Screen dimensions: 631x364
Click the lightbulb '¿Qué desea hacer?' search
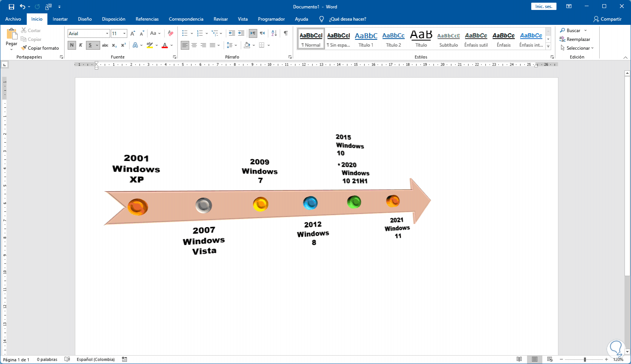[343, 19]
